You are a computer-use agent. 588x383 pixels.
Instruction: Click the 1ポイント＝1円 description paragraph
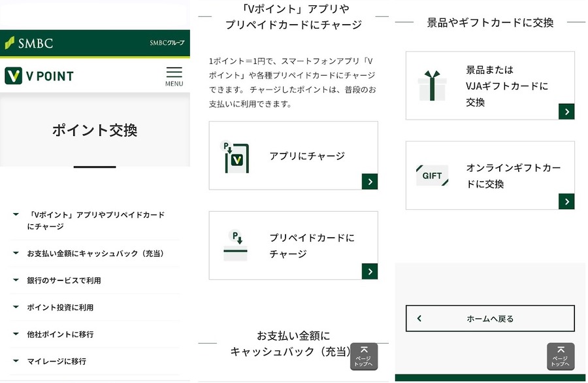293,82
